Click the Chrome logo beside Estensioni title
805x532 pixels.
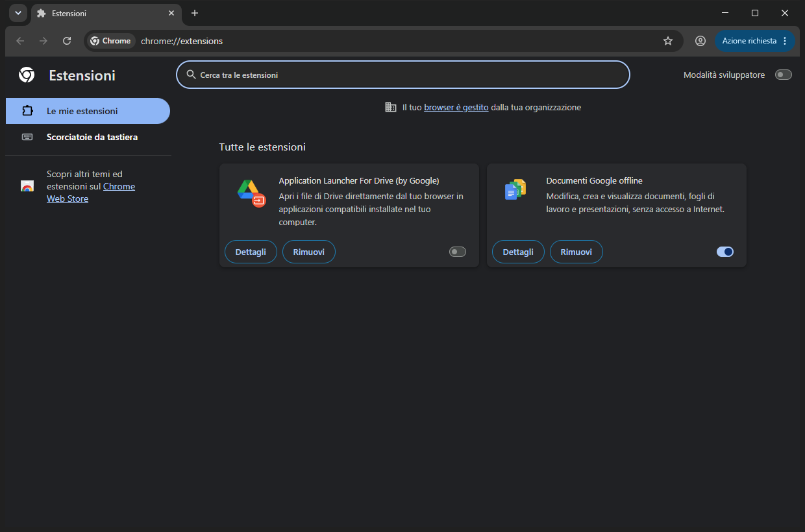[x=27, y=75]
